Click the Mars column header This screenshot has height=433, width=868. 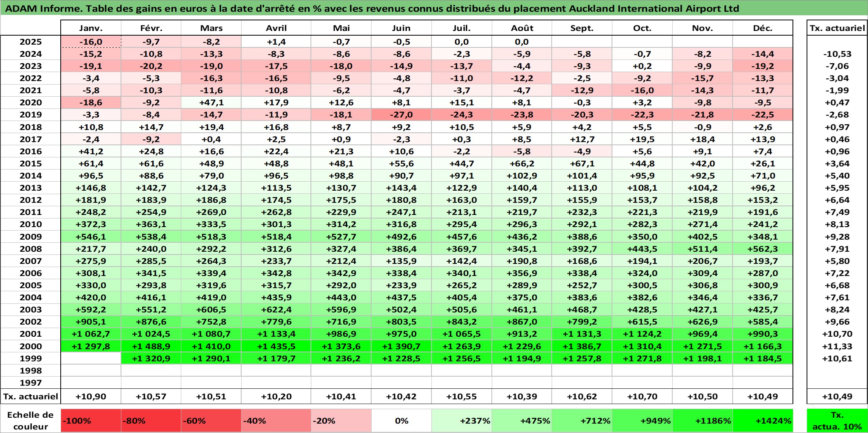click(x=211, y=28)
